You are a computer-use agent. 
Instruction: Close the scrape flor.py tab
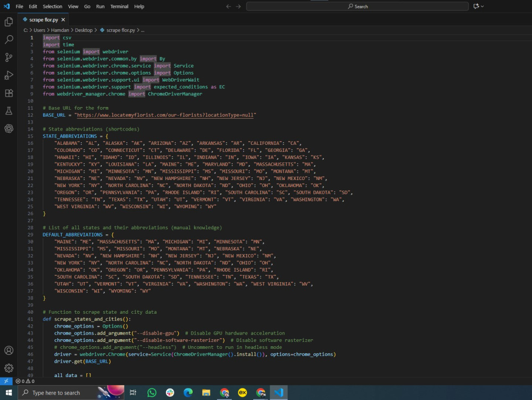pos(63,20)
